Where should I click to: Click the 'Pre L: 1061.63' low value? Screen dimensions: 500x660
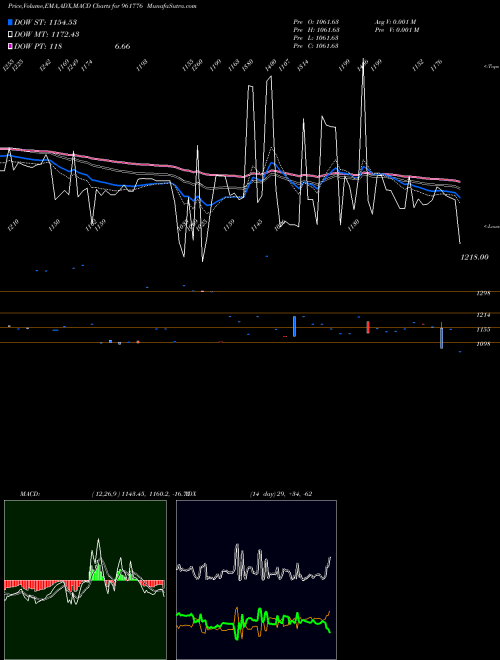pyautogui.click(x=316, y=37)
